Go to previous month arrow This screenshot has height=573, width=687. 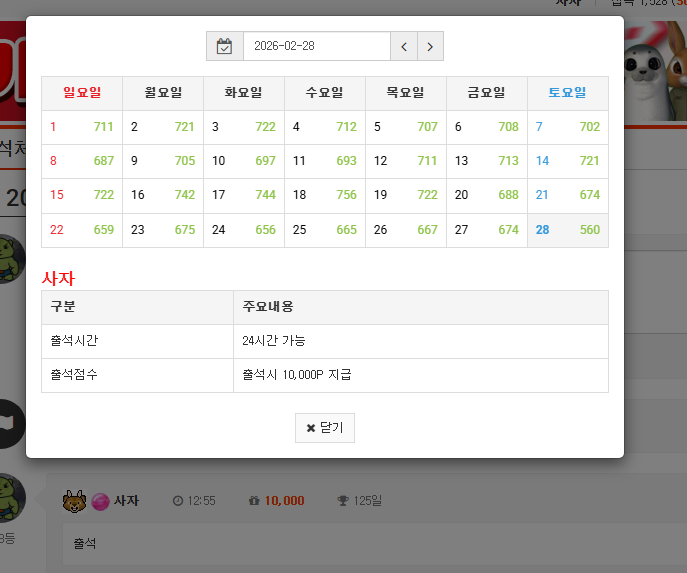coord(403,46)
